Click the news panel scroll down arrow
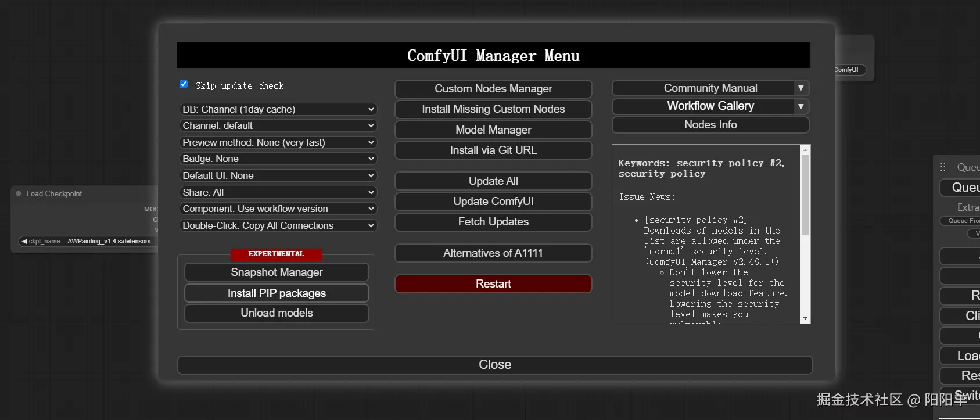 (x=805, y=318)
